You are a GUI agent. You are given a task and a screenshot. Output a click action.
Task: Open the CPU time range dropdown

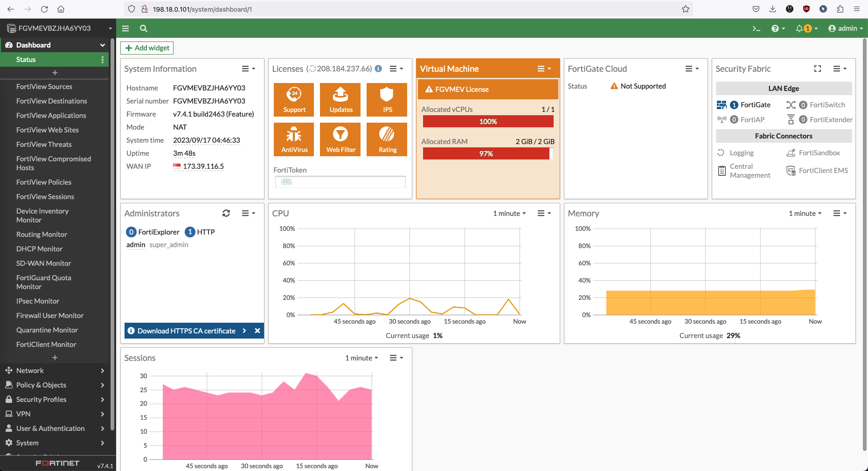[x=509, y=213]
